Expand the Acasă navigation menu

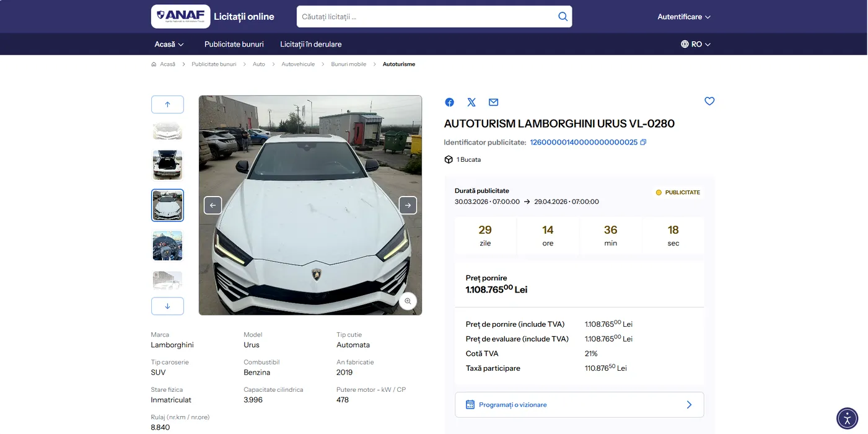pos(169,44)
